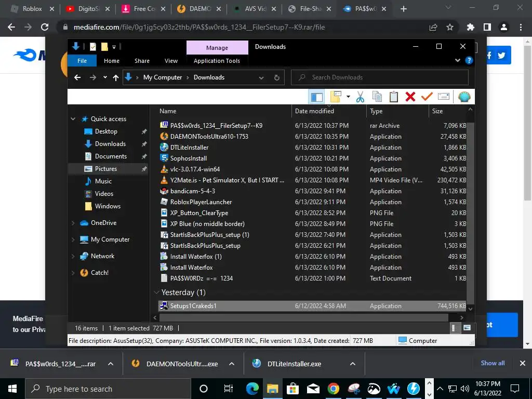Click the Up one level arrow
The height and width of the screenshot is (399, 532).
pyautogui.click(x=116, y=78)
